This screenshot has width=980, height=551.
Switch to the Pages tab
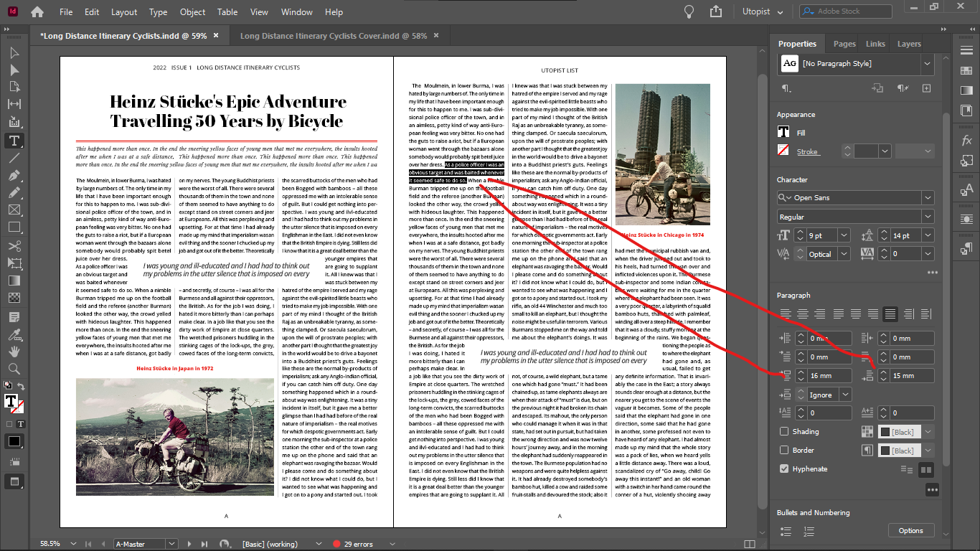point(844,43)
